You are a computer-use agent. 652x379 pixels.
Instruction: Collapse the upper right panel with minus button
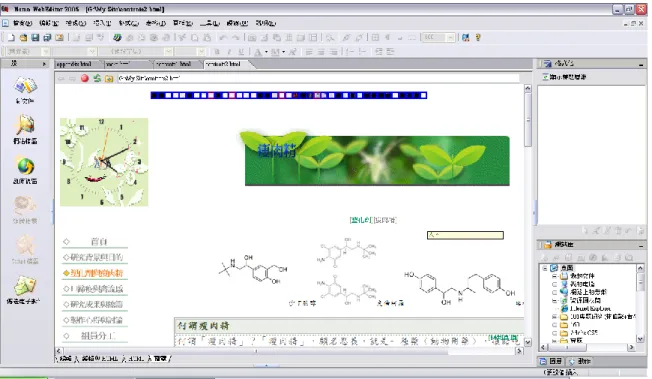point(641,65)
